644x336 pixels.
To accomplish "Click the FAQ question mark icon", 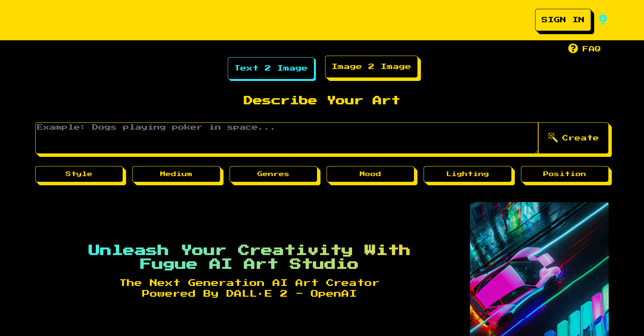I will pos(574,49).
